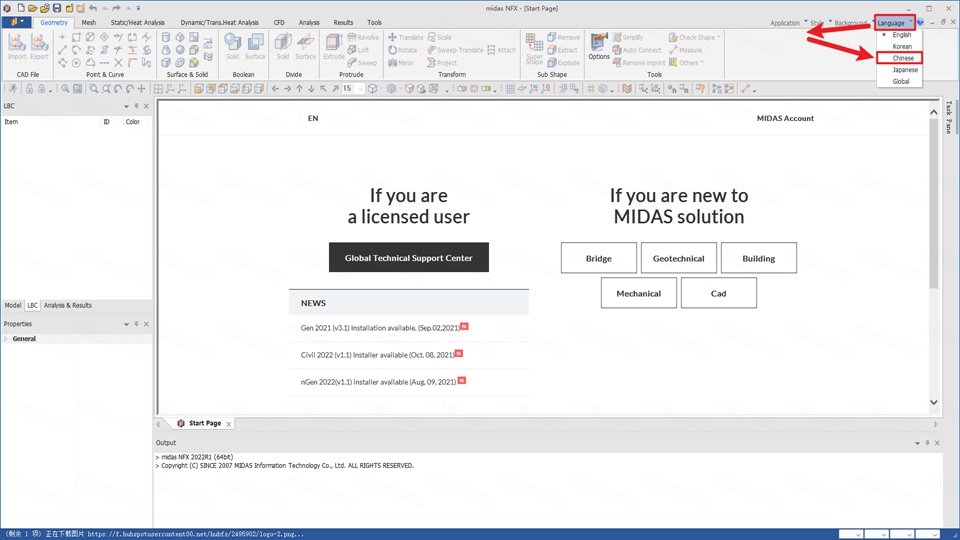The width and height of the screenshot is (960, 540).
Task: Open the Others dropdown in Tools
Action: pyautogui.click(x=686, y=63)
